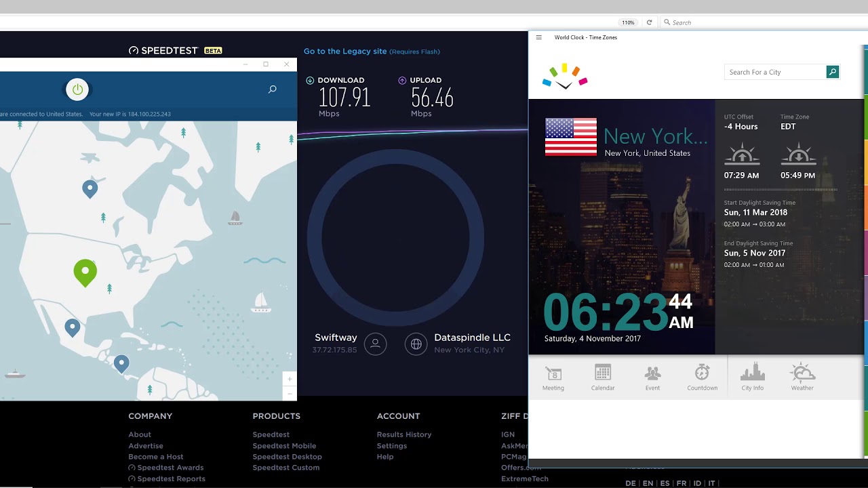
Task: Click the World Clock colorful logo
Action: pos(565,77)
